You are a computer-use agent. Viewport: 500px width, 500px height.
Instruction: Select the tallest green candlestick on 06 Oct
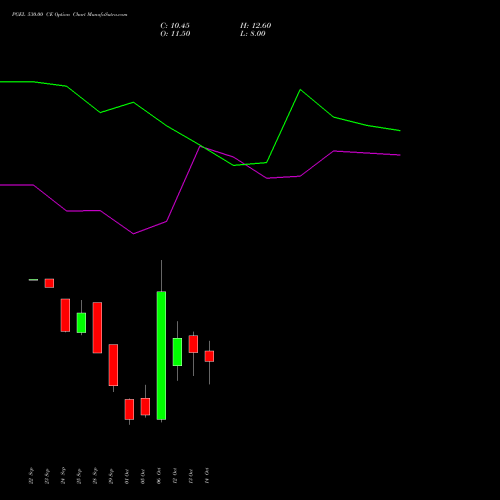click(x=161, y=355)
